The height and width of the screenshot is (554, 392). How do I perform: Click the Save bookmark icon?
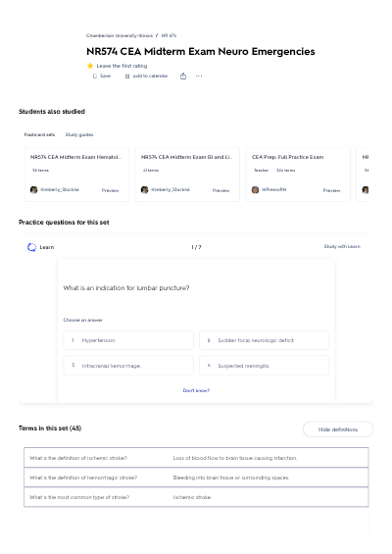click(x=95, y=76)
